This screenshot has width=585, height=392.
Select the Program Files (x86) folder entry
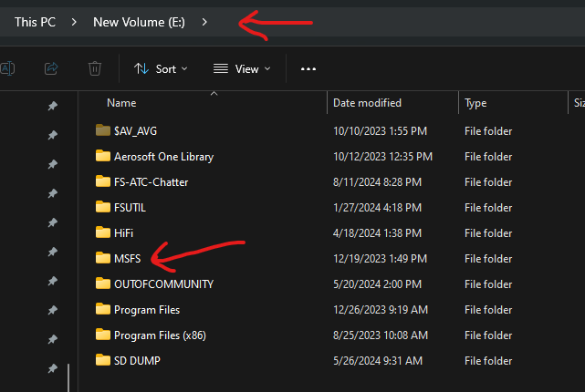[x=160, y=335]
